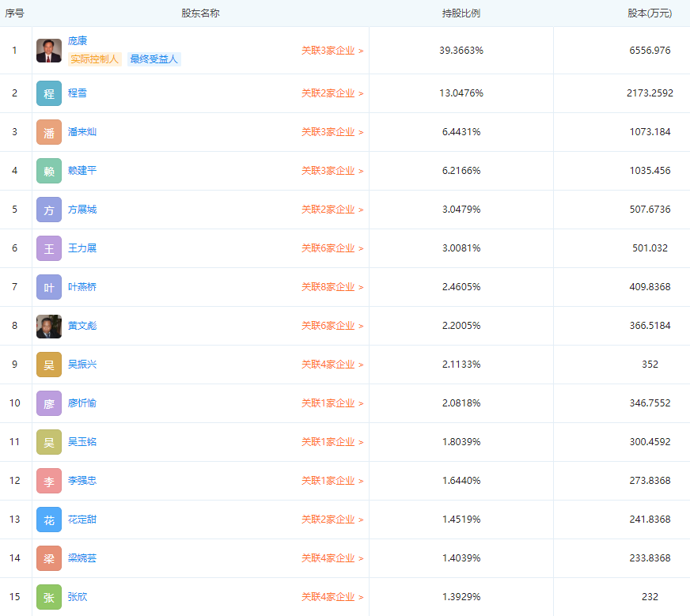
Task: Click 庞康's profile photo thumbnail
Action: coord(49,51)
